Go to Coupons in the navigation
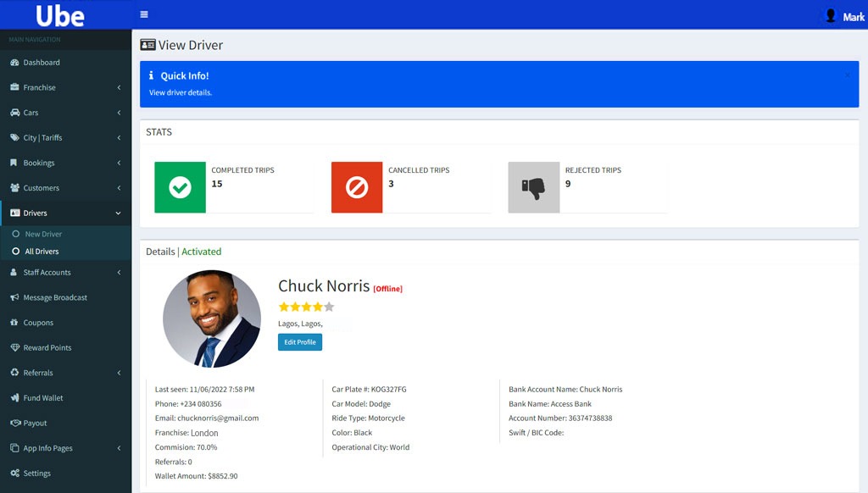The image size is (868, 493). (x=38, y=323)
